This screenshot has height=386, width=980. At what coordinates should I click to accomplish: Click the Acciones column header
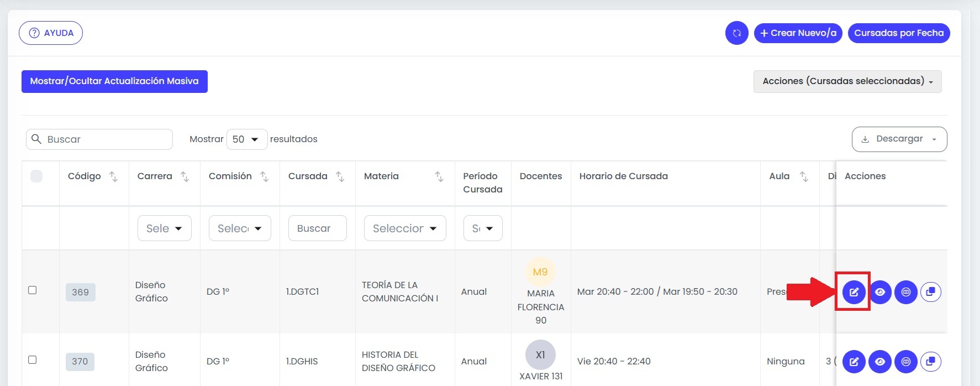pyautogui.click(x=865, y=176)
